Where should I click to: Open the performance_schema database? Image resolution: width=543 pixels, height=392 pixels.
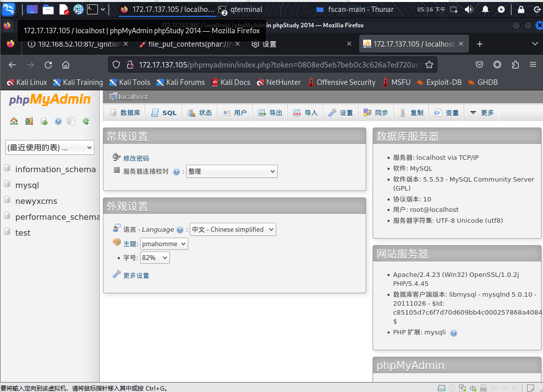[58, 217]
